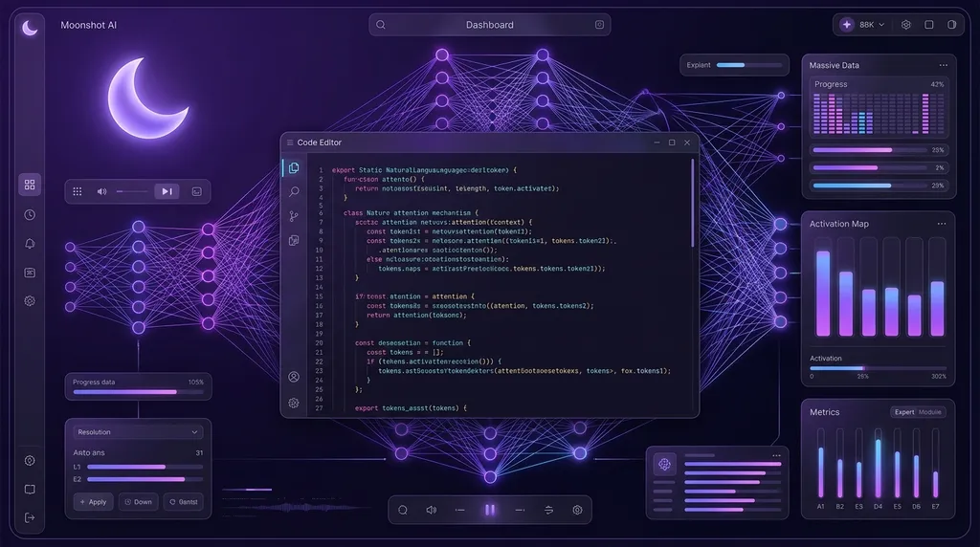Open Explorer files icon in Code Editor sidebar
This screenshot has width=980, height=547.
point(293,168)
